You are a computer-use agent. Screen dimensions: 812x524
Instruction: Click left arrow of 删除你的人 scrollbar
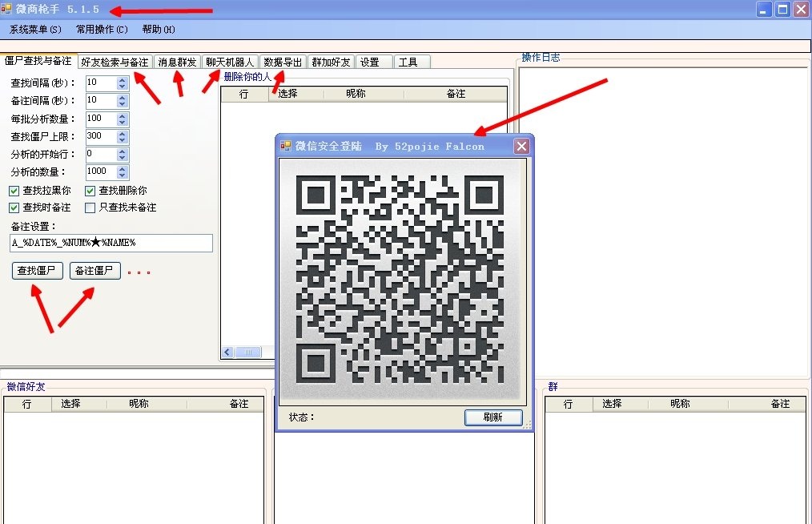[x=227, y=353]
